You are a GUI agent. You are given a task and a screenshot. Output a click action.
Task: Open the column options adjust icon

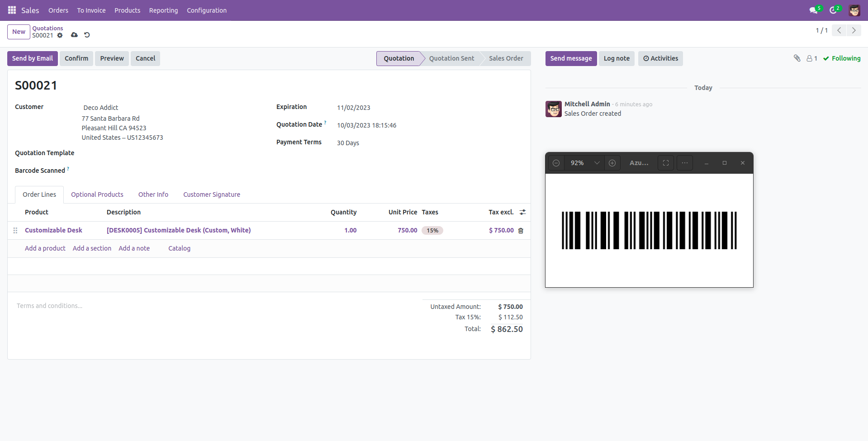pyautogui.click(x=522, y=212)
